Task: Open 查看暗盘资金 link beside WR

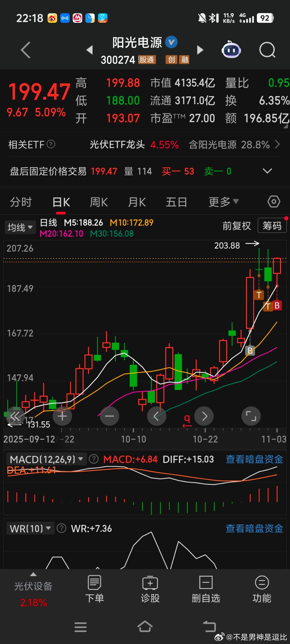Action: pyautogui.click(x=254, y=528)
